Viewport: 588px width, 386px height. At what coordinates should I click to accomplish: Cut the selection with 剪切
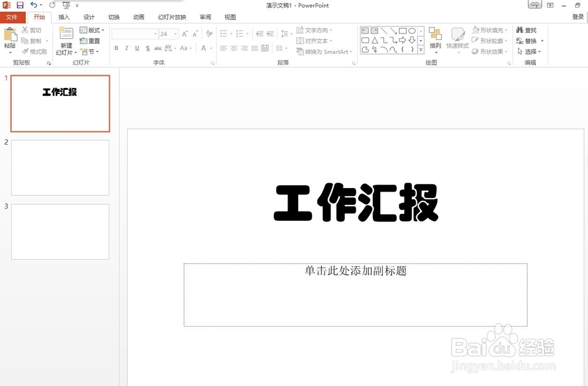(32, 30)
